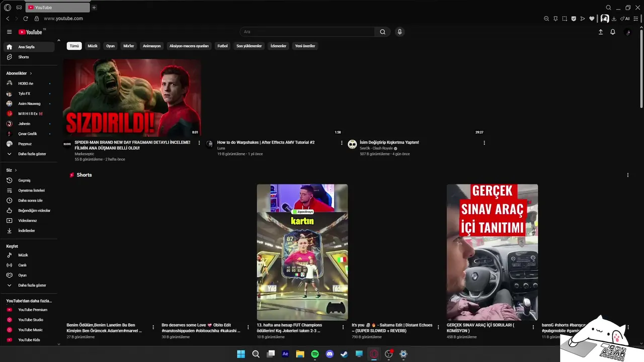This screenshot has width=644, height=362.
Task: Play the Hulk Spider-Man SIZDIRILDI thumbnail
Action: 132,98
